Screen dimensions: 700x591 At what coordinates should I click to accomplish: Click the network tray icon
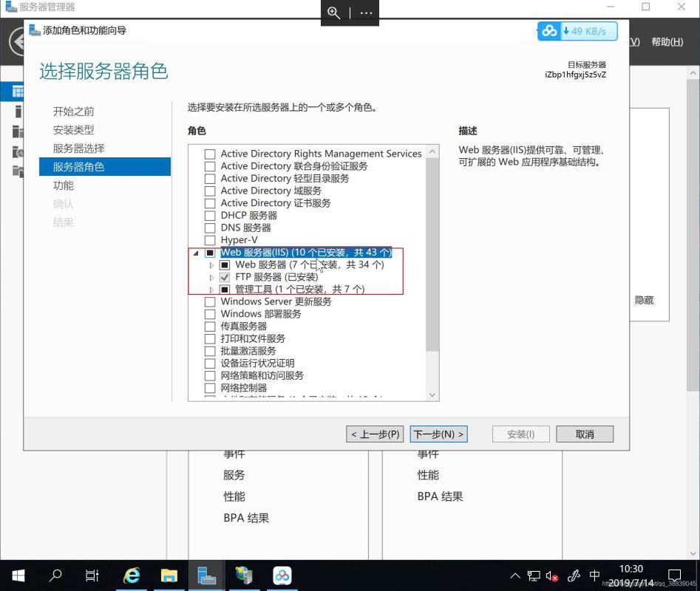coord(534,575)
